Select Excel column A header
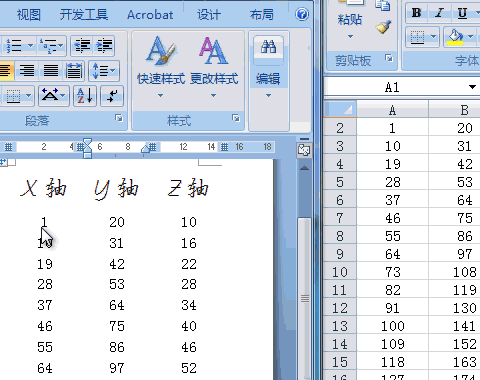This screenshot has width=480, height=380. tap(393, 109)
